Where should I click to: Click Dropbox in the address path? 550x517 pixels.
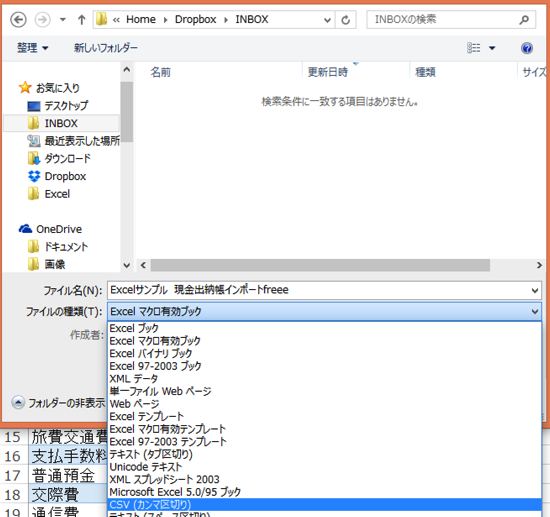[x=195, y=19]
